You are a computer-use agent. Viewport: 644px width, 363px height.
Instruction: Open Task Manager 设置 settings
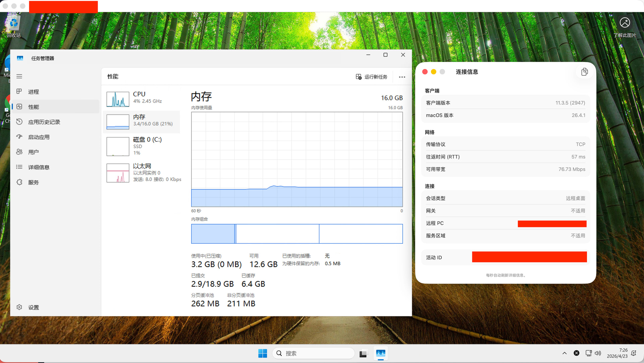[x=33, y=307]
